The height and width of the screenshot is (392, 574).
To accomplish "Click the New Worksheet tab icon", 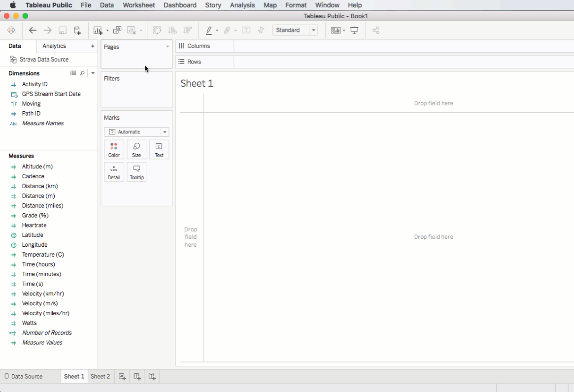I will [x=122, y=376].
